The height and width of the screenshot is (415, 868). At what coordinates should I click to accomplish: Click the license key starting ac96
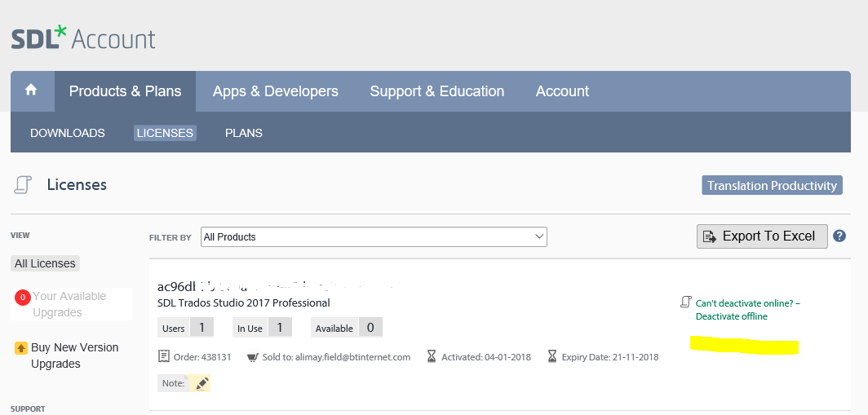[280, 287]
